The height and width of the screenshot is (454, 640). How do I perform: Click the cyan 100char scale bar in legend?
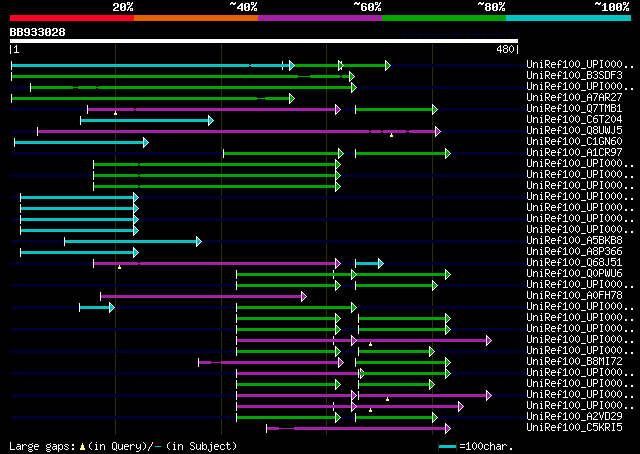click(448, 447)
